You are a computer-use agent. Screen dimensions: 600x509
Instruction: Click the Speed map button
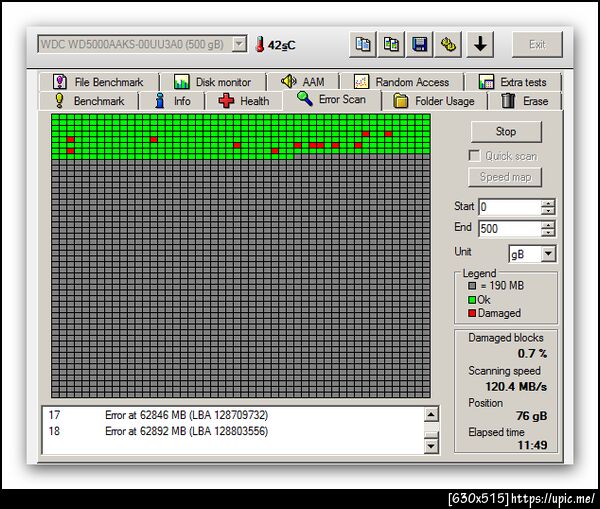505,177
